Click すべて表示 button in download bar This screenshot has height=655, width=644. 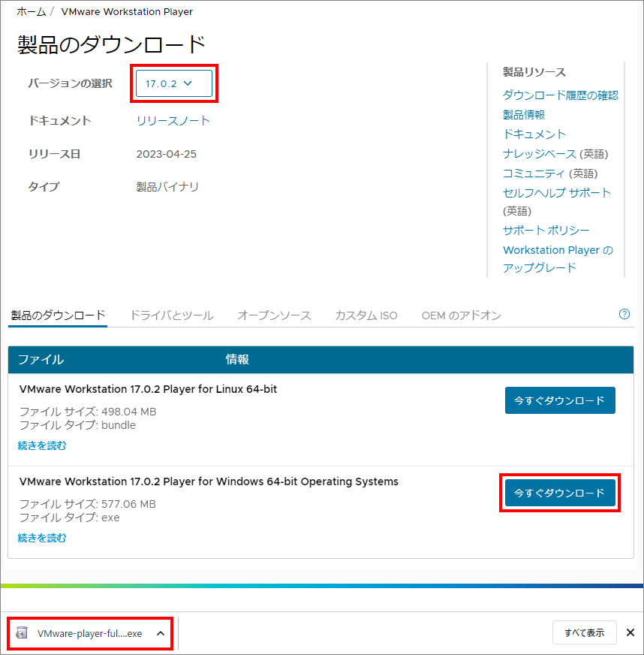(584, 633)
